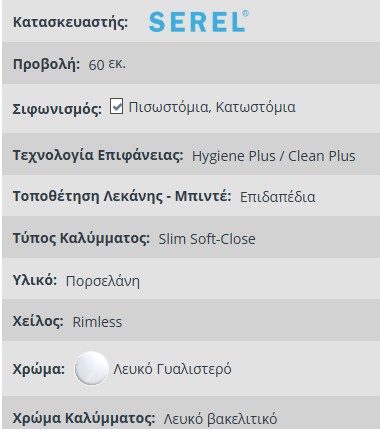
Task: Click the Τεχνολογία Επιφάνειας label
Action: tap(98, 155)
